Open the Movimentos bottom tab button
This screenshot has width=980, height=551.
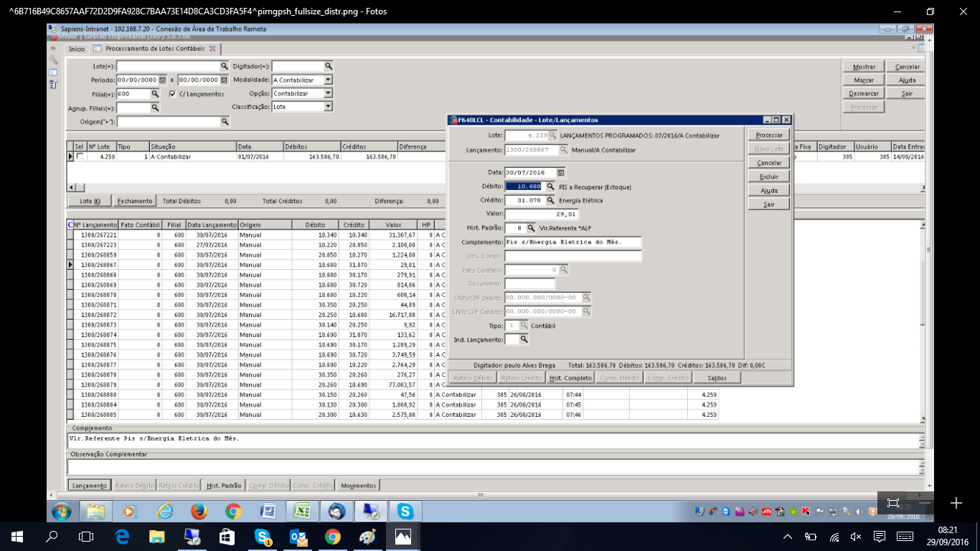[358, 486]
